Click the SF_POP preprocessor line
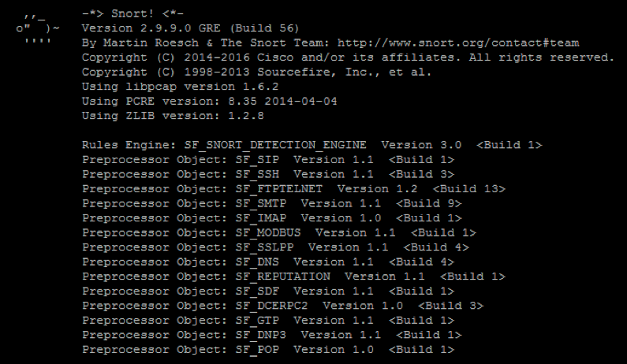627x364 pixels. click(268, 350)
